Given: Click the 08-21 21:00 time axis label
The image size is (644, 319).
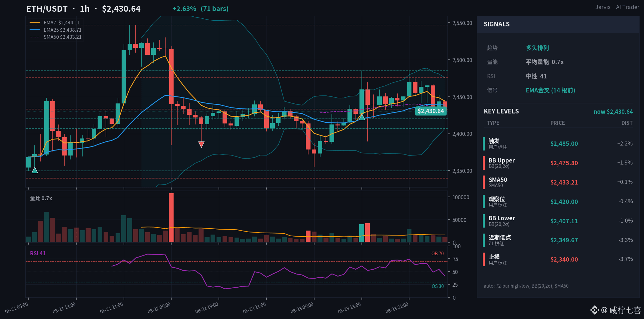Looking at the screenshot, I should pyautogui.click(x=112, y=308).
